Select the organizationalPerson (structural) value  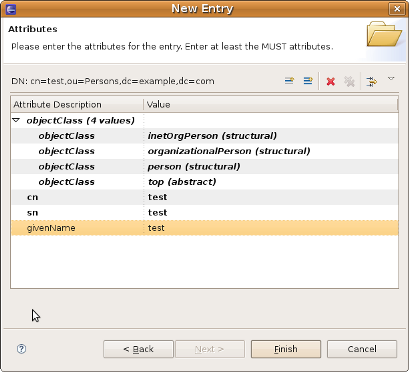[229, 151]
